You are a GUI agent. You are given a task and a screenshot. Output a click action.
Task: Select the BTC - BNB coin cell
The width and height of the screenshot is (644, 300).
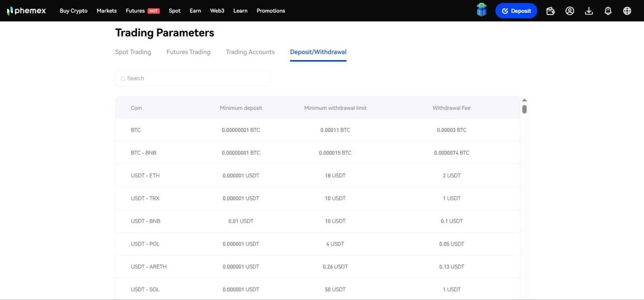143,153
